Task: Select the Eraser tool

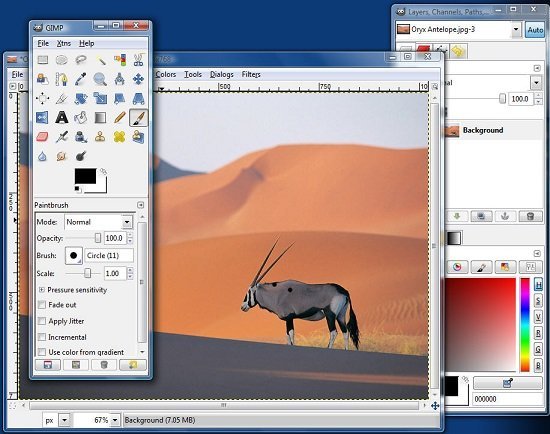Action: pyautogui.click(x=42, y=136)
